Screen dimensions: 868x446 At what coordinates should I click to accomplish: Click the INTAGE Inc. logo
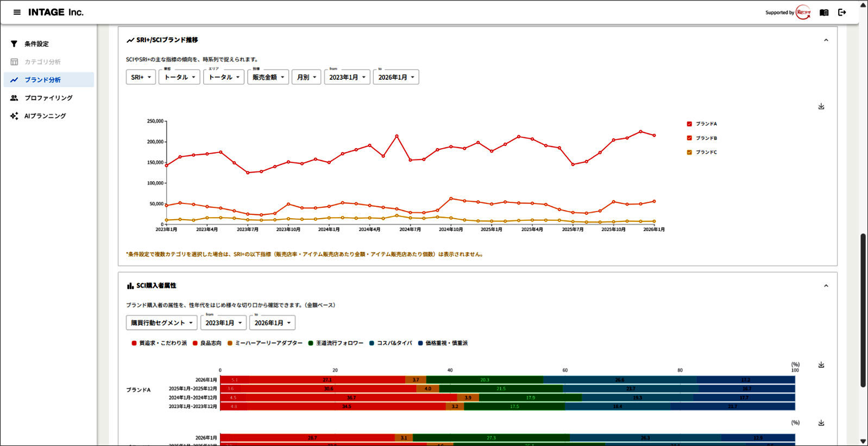[56, 12]
